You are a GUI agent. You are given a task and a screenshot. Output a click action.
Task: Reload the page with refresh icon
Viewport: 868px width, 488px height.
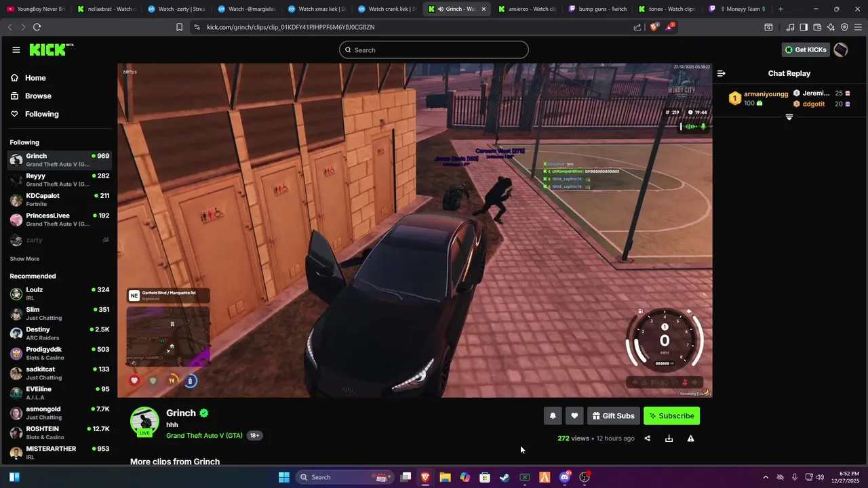click(37, 27)
